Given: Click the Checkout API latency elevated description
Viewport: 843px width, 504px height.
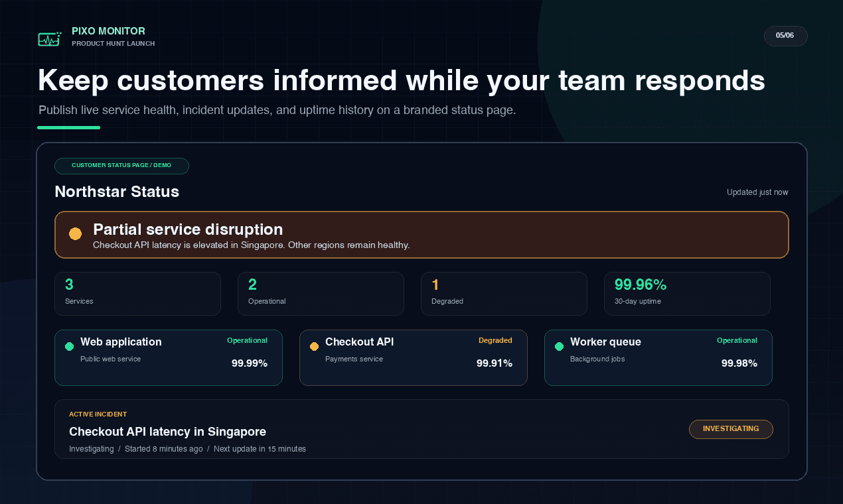Looking at the screenshot, I should pyautogui.click(x=252, y=245).
